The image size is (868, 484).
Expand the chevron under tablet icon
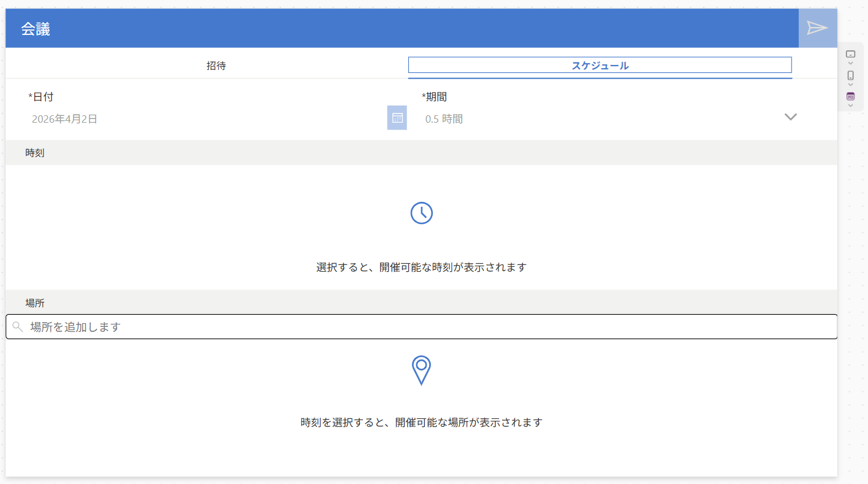(x=850, y=63)
